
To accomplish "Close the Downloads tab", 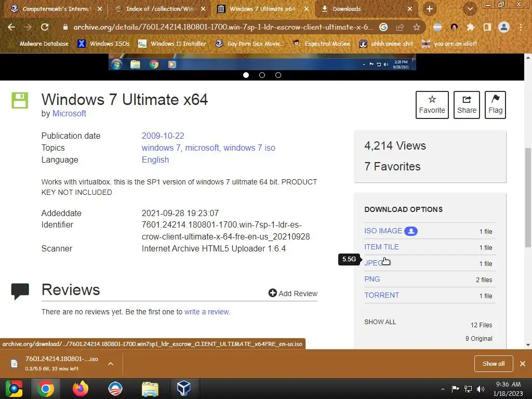I will (x=410, y=9).
